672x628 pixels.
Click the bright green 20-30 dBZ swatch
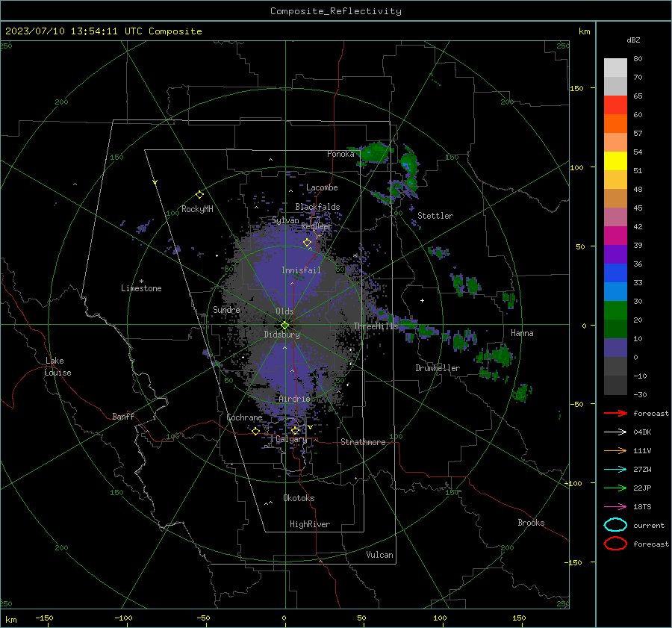(x=615, y=311)
